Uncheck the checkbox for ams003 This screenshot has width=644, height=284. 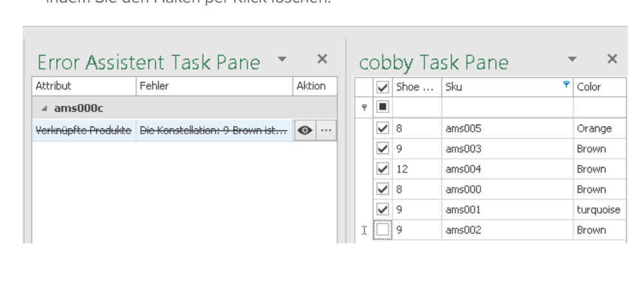tap(382, 148)
